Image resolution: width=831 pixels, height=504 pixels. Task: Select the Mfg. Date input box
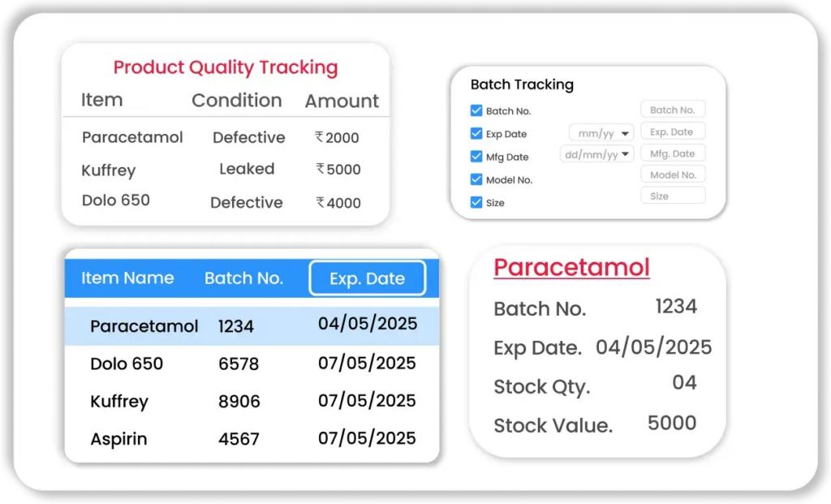point(672,153)
